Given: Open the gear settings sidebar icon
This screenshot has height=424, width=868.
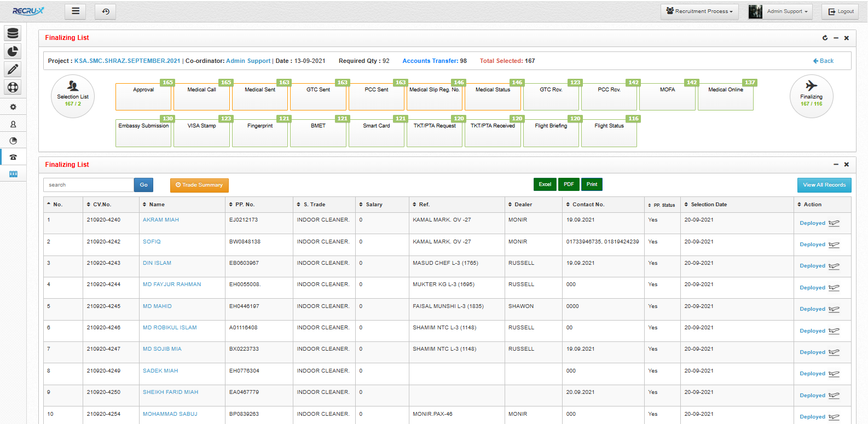Looking at the screenshot, I should 13,107.
